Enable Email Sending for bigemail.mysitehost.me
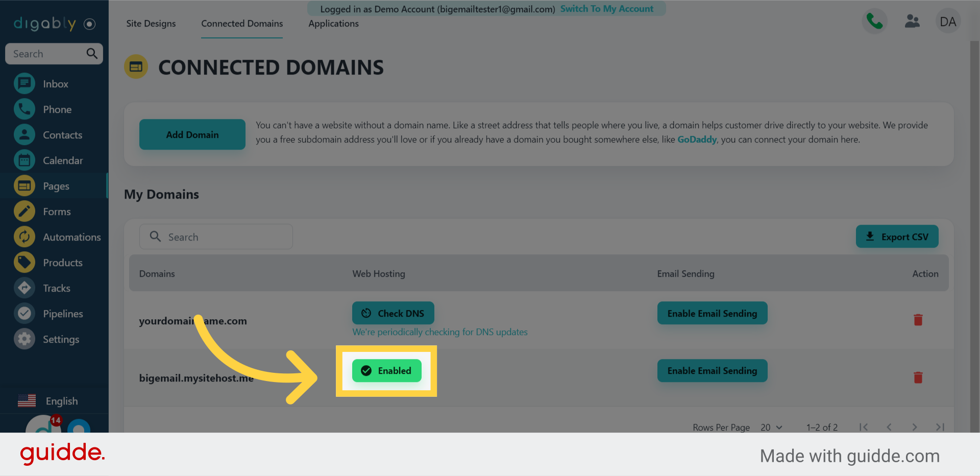The image size is (980, 476). (x=713, y=371)
